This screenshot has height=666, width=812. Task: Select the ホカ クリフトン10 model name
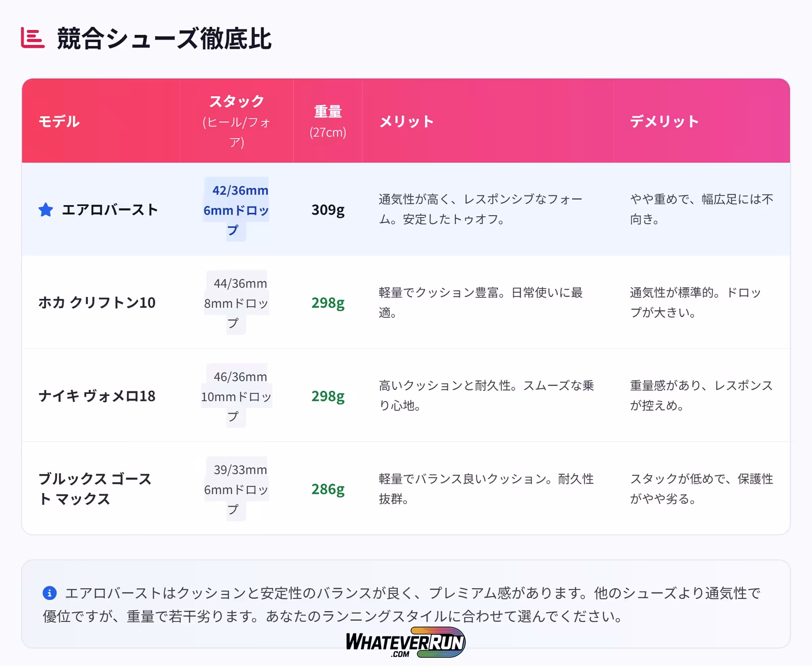pos(97,303)
